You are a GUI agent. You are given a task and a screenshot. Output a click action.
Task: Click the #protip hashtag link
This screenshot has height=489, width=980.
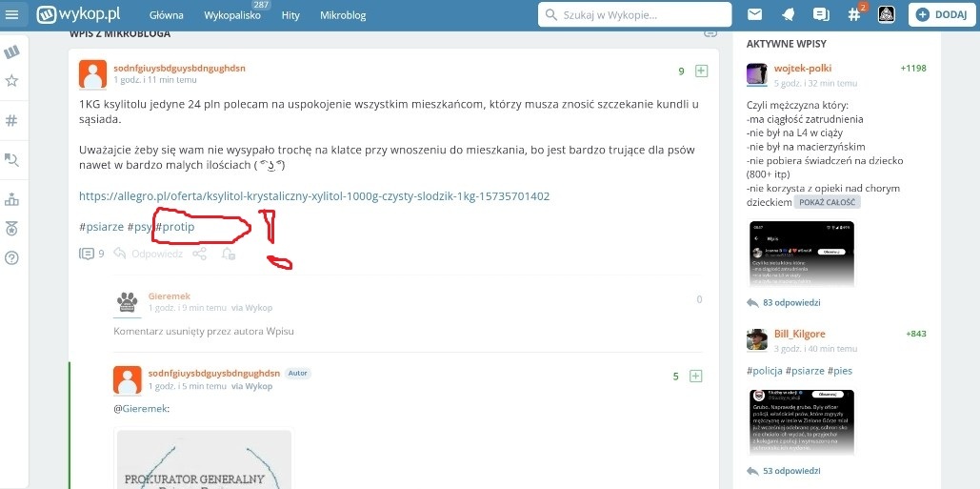[x=176, y=227]
